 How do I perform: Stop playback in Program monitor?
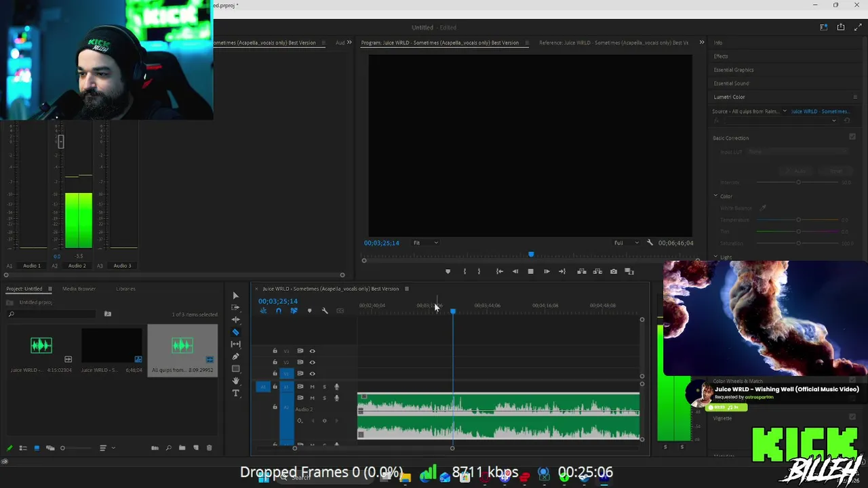coord(531,272)
